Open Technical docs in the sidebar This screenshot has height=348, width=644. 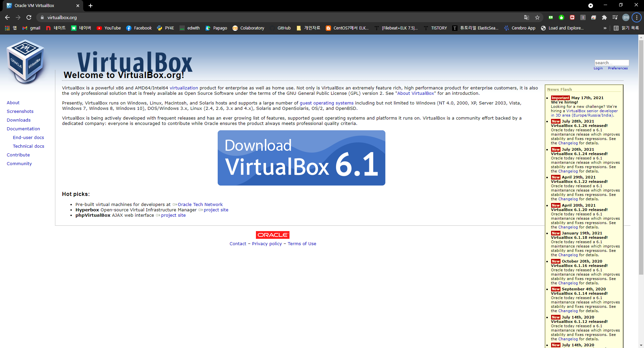[x=29, y=146]
